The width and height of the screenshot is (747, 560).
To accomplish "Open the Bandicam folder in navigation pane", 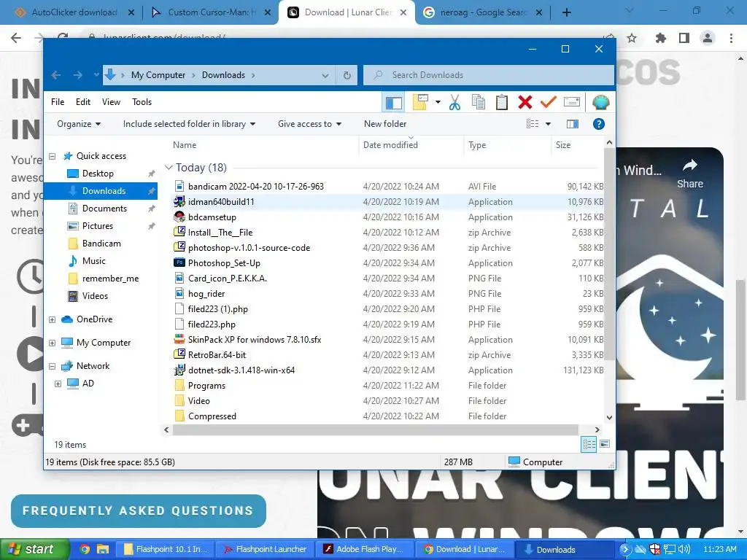I will click(101, 244).
